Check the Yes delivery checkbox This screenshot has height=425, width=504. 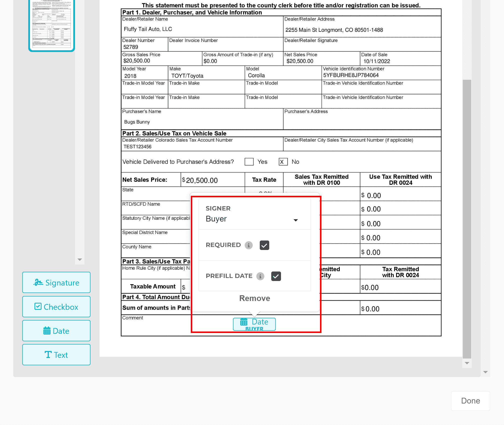[x=249, y=162]
